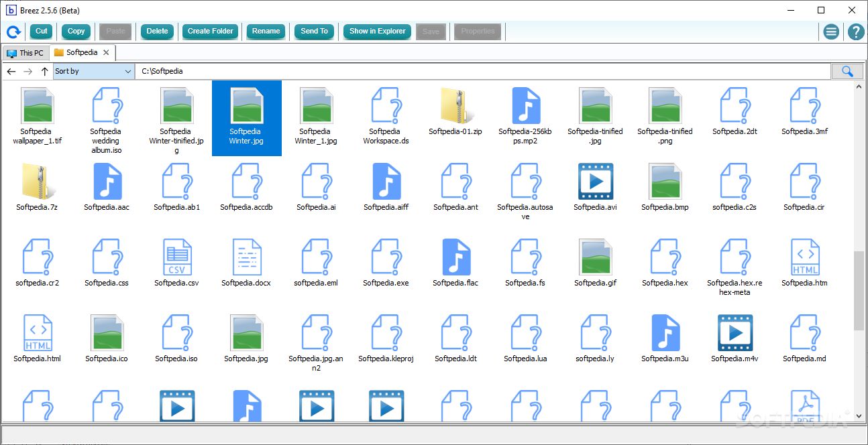The width and height of the screenshot is (868, 445).
Task: Select the Softpedia.md file icon
Action: pyautogui.click(x=805, y=333)
